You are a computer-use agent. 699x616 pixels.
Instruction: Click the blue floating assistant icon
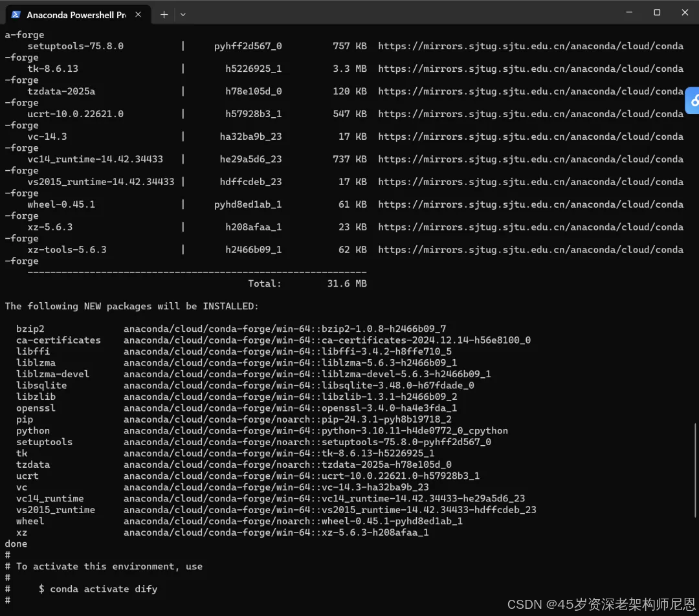tap(693, 101)
